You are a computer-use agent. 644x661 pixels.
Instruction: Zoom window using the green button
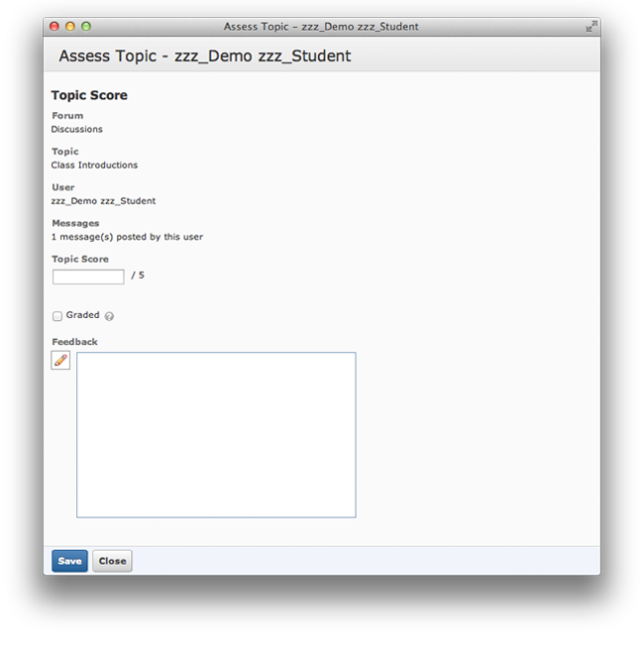click(x=86, y=27)
